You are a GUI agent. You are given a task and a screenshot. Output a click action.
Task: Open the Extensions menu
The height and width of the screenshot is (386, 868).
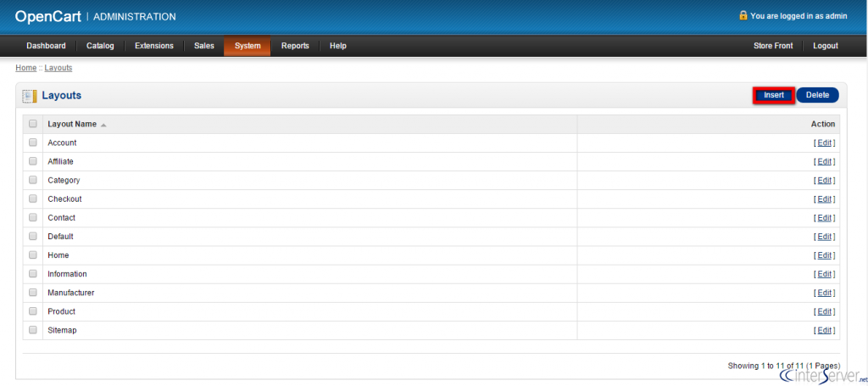tap(154, 46)
